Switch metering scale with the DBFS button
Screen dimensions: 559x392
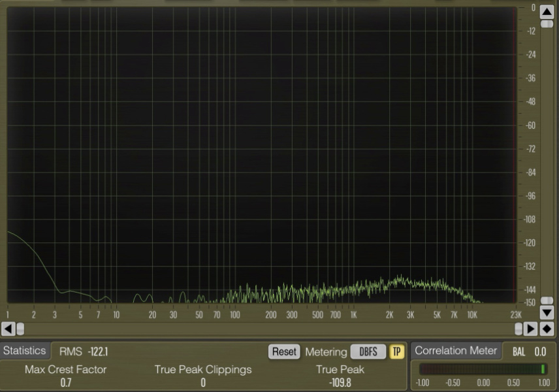[368, 351]
